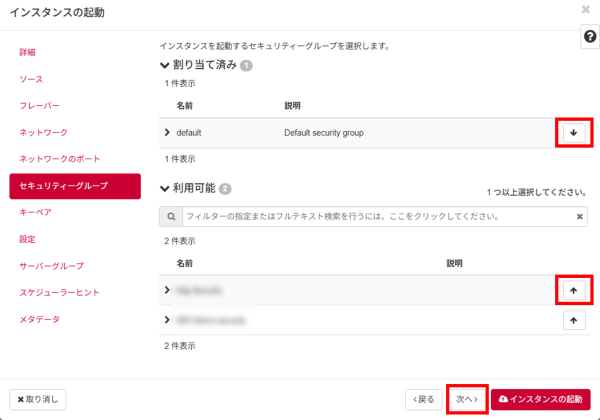Viewport: 600px width, 420px height.
Task: Click the help question mark icon
Action: [x=589, y=36]
